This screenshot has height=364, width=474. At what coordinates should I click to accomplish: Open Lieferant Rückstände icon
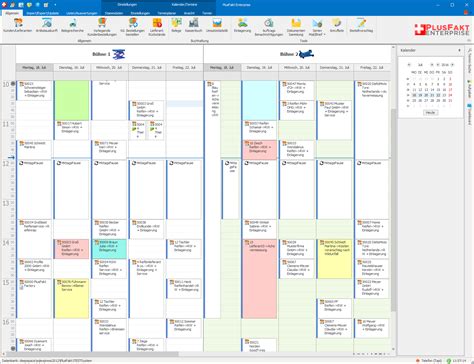coord(157,27)
